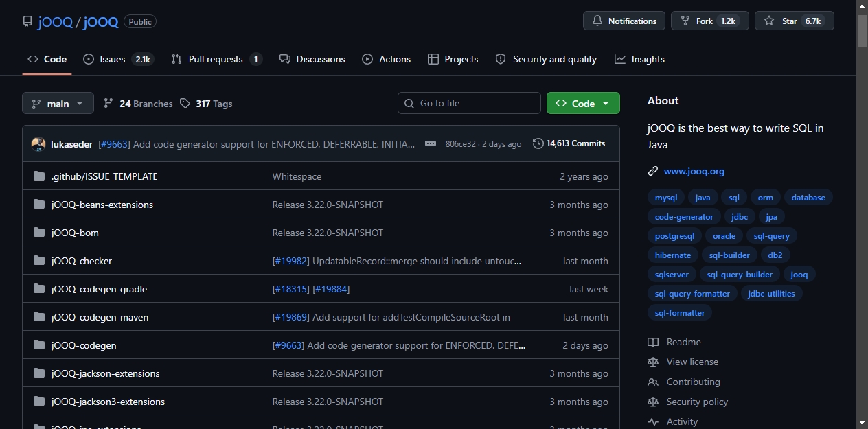This screenshot has height=429, width=868.
Task: Click folder icon next to jOOQ-jackson-extensions
Action: coord(39,373)
